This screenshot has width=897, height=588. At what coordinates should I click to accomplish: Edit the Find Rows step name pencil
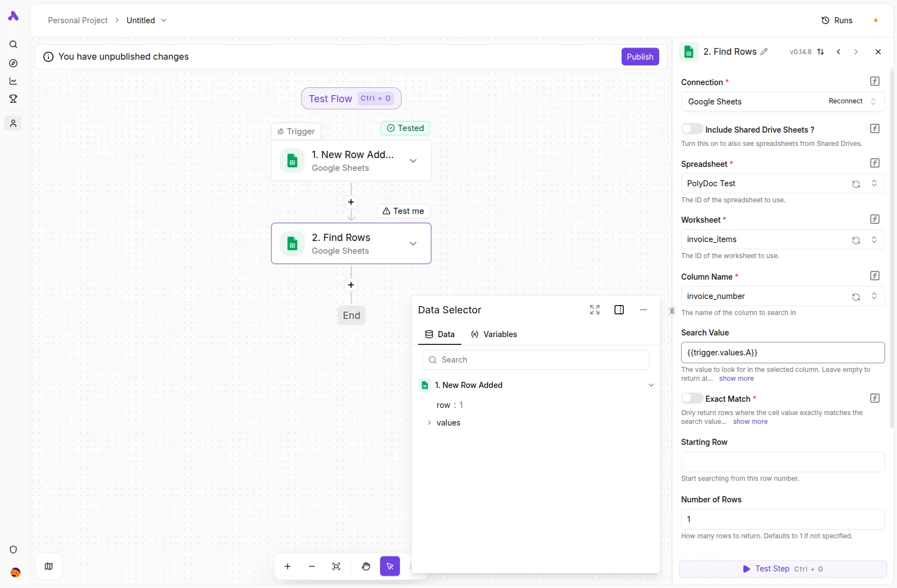[x=764, y=52]
